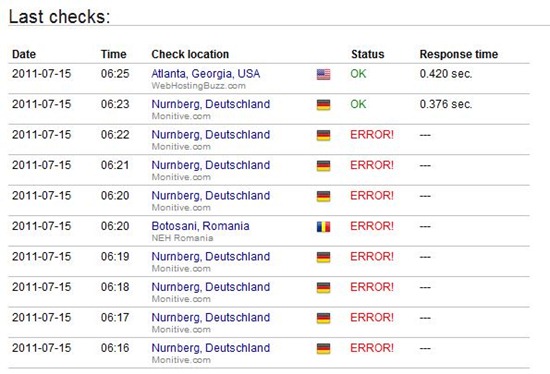Click the German flag on 06:17 row
The image size is (550, 374).
[x=323, y=318]
